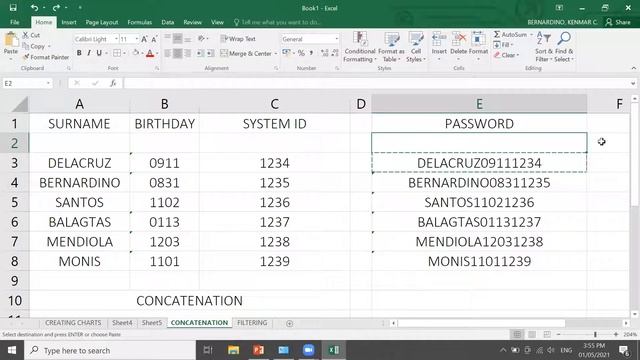The width and height of the screenshot is (640, 360).
Task: Open FILTERING sheet tab
Action: coord(252,322)
